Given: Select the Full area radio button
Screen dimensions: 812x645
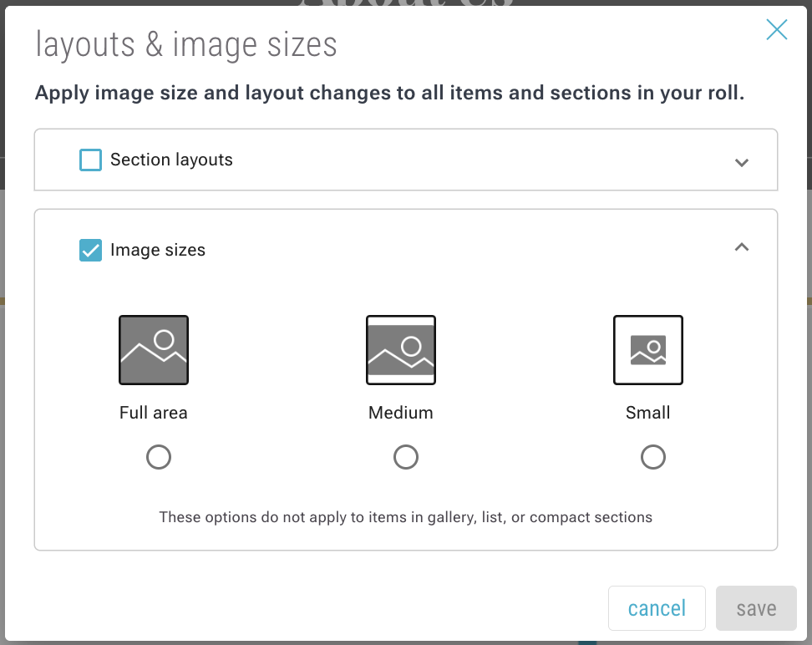Looking at the screenshot, I should pyautogui.click(x=159, y=457).
